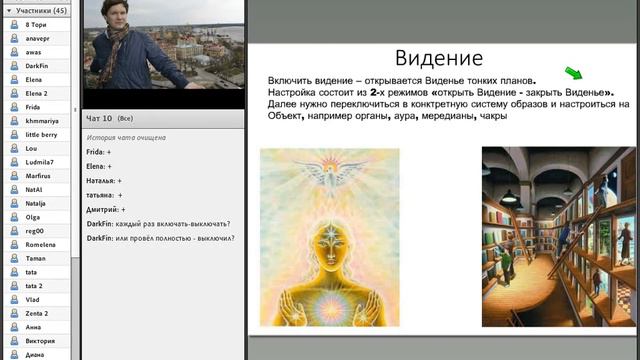Click the library illustration on the slide

(x=559, y=237)
